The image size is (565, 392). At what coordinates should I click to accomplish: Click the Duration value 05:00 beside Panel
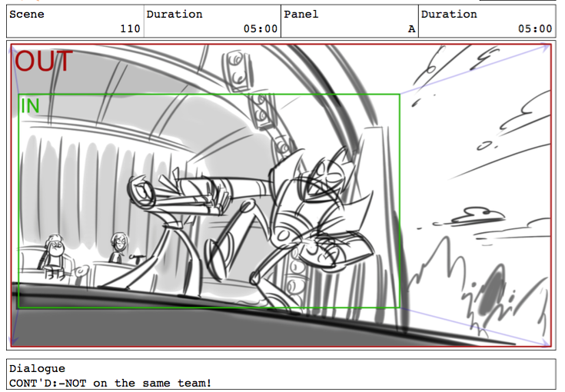[x=535, y=28]
